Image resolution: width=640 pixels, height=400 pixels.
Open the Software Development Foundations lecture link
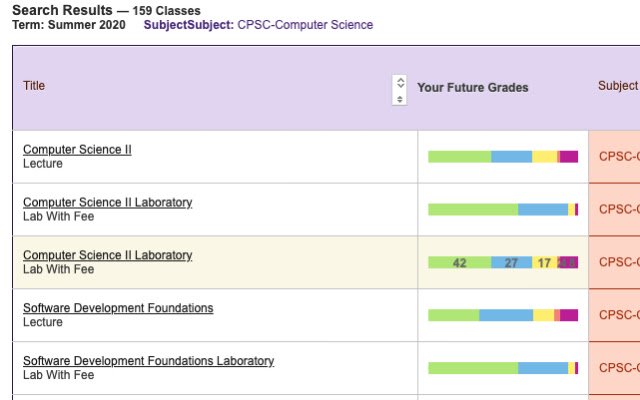[x=118, y=308]
